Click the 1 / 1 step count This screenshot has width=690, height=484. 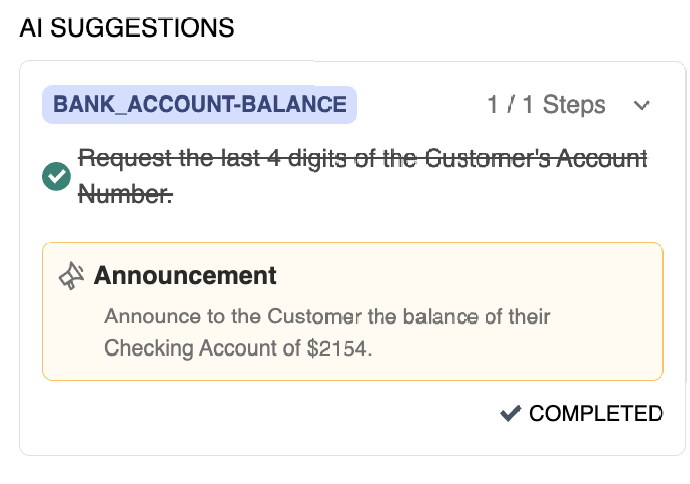[x=511, y=105]
